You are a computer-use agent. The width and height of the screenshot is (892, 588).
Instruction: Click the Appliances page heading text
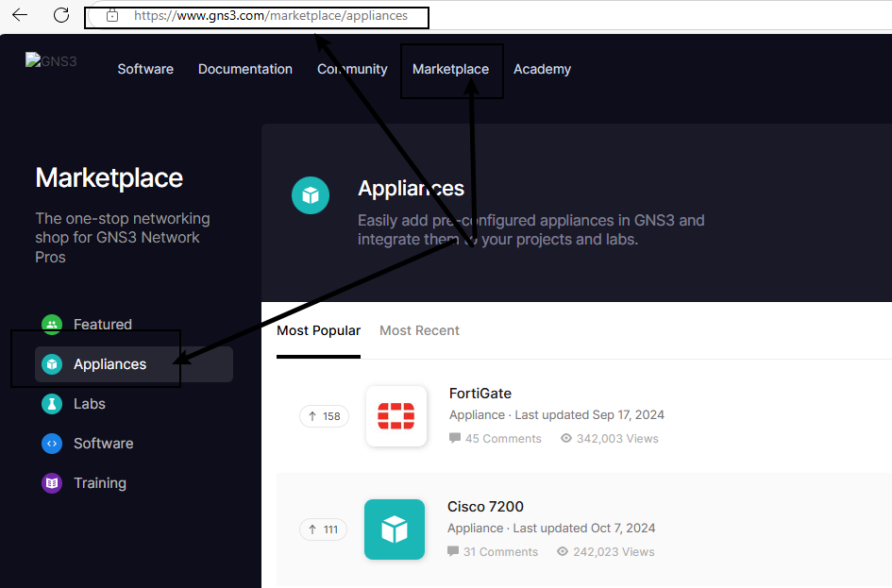(x=411, y=188)
